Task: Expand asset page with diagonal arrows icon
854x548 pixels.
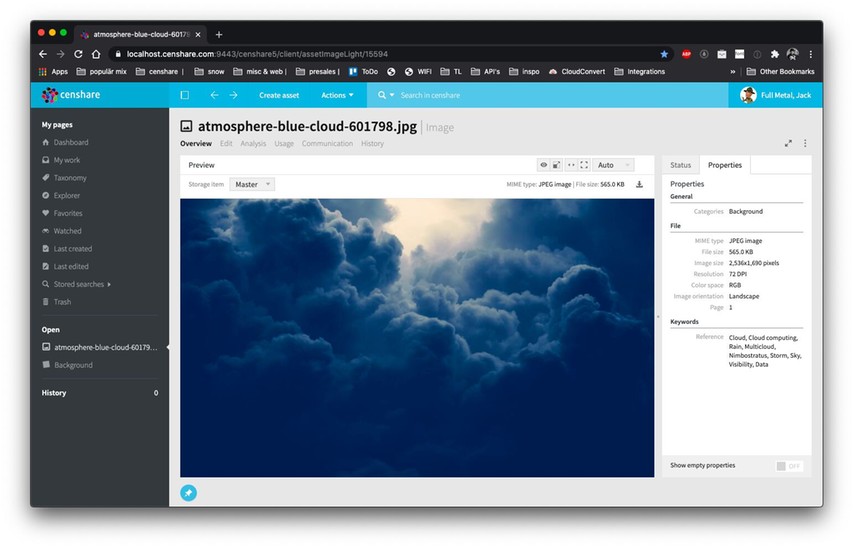Action: [788, 144]
